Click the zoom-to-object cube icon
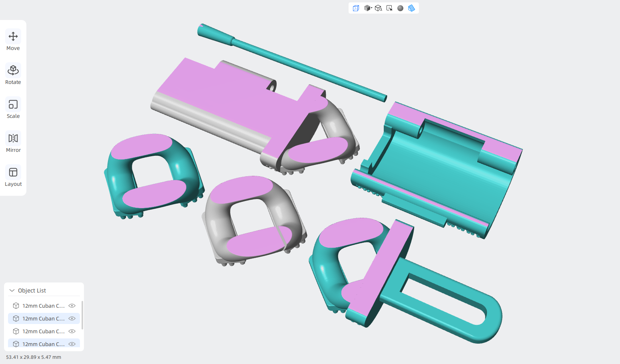This screenshot has height=364, width=620. click(378, 8)
